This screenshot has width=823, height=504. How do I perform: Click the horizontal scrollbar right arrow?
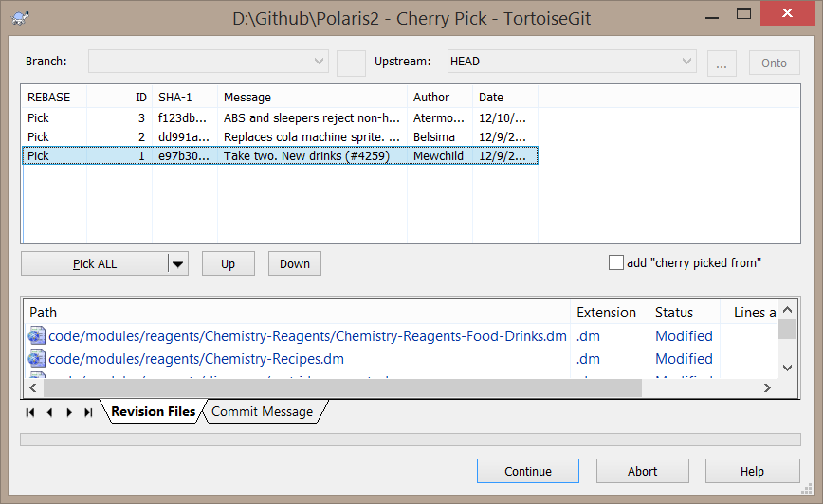coord(767,388)
